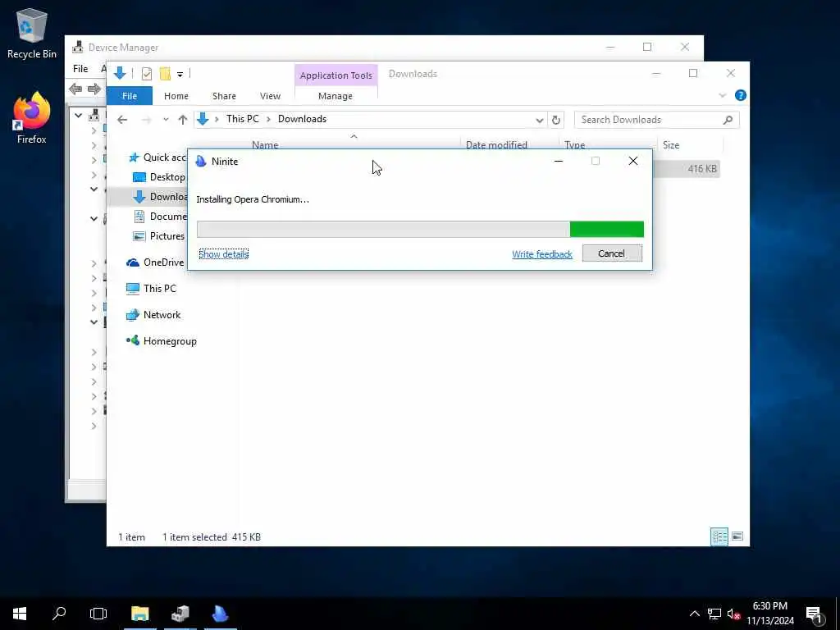Collapse the Explorer ribbon with the chevron

pyautogui.click(x=722, y=95)
